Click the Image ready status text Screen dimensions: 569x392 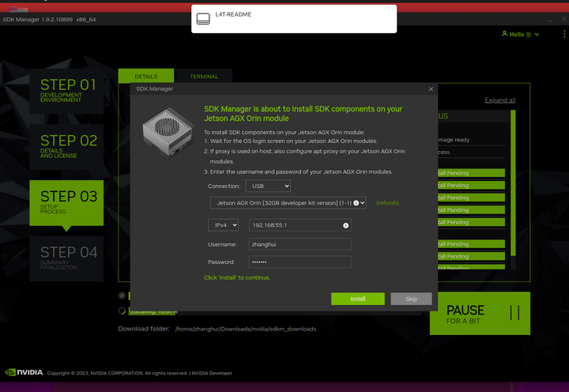(454, 140)
